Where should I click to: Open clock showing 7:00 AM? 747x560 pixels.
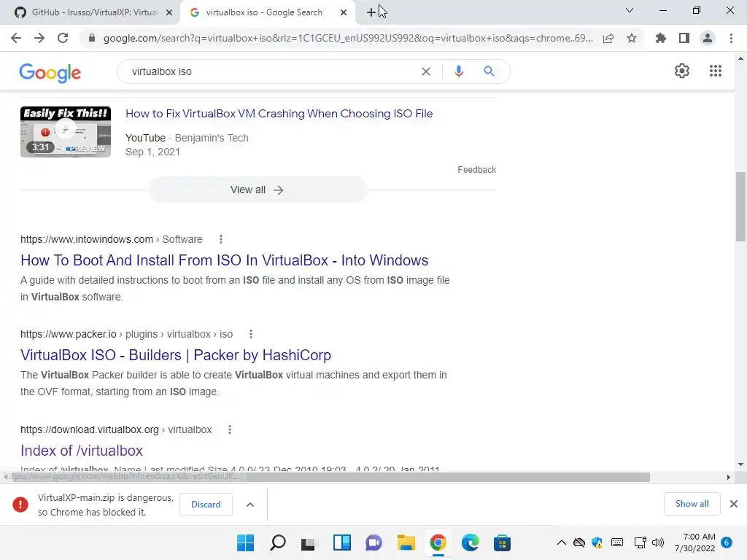point(694,542)
